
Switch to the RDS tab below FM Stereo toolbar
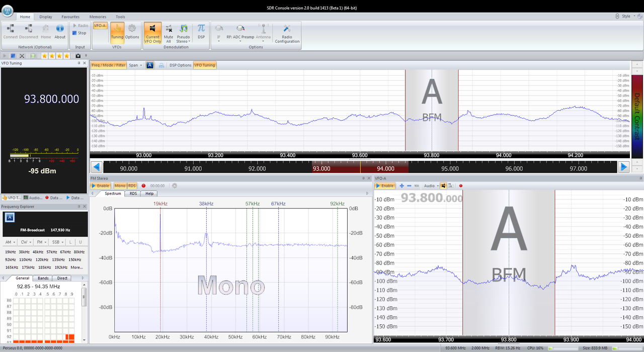point(133,193)
